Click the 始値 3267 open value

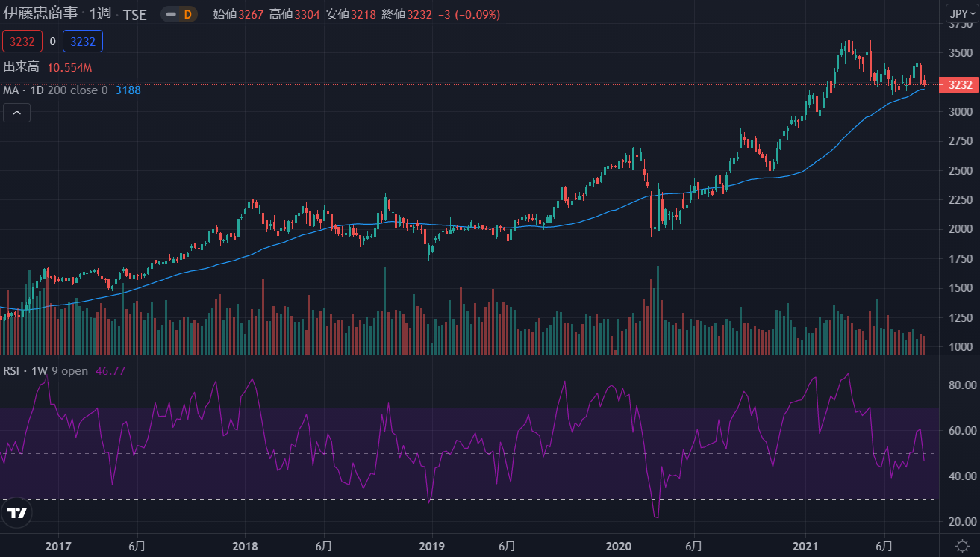point(238,14)
